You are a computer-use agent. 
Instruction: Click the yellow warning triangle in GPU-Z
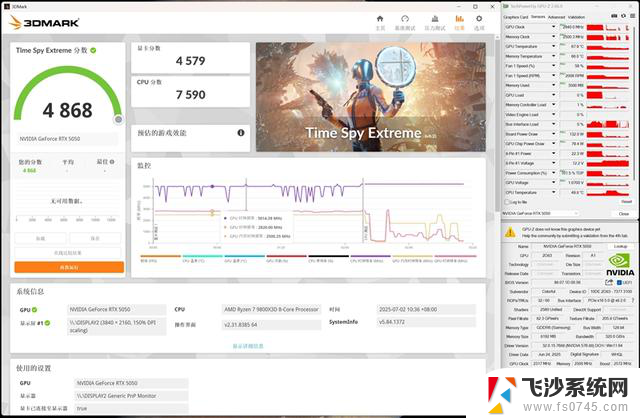tap(510, 232)
